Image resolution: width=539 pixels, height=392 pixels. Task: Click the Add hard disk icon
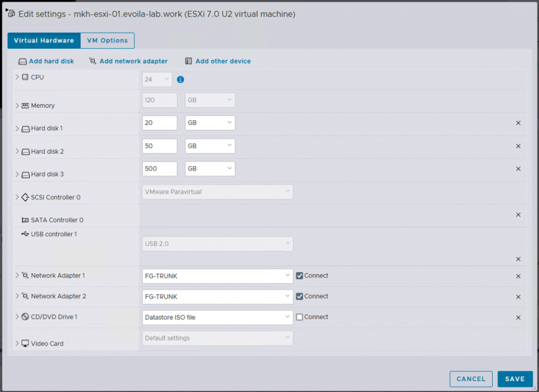(23, 61)
